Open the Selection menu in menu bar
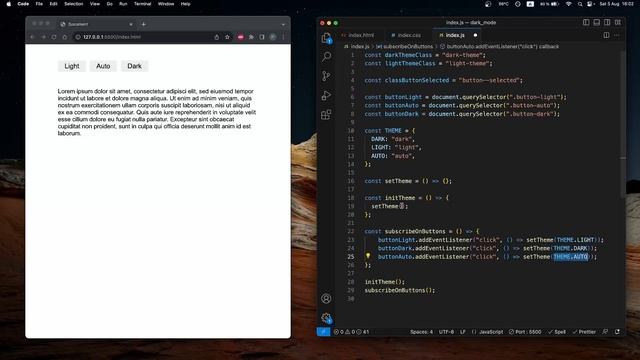This screenshot has height=360, width=640. tap(73, 4)
